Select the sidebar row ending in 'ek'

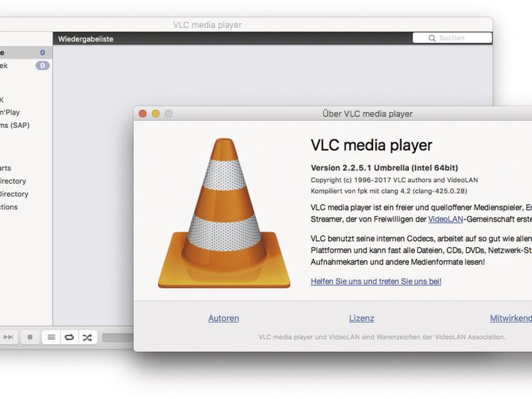click(x=26, y=66)
